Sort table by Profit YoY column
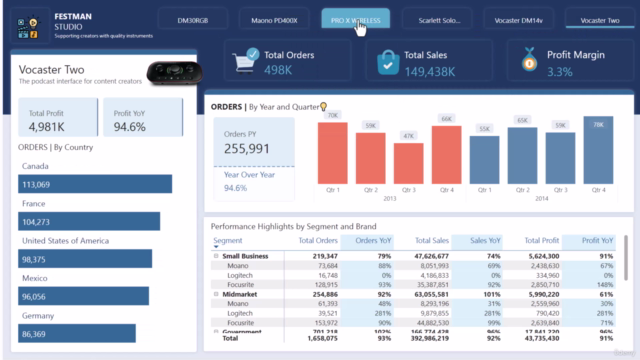The image size is (640, 360). point(598,241)
